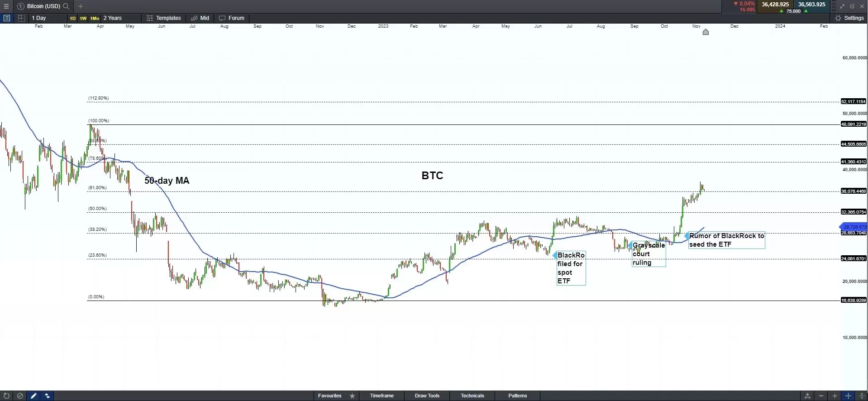Select the 1W quick interval
The image size is (868, 401).
pyautogui.click(x=83, y=19)
